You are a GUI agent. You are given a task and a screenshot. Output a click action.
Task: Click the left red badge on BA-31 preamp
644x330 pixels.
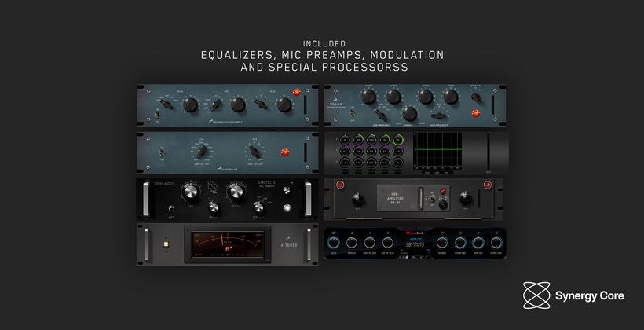(x=342, y=185)
